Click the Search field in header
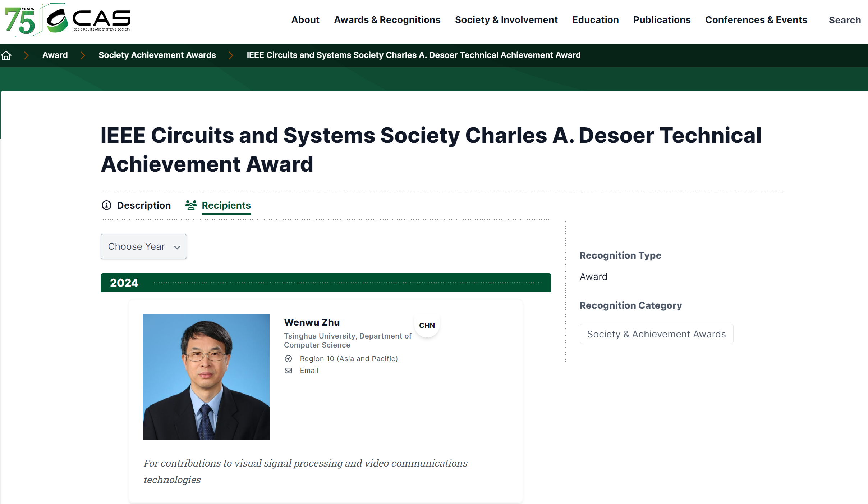868x504 pixels. pos(844,20)
